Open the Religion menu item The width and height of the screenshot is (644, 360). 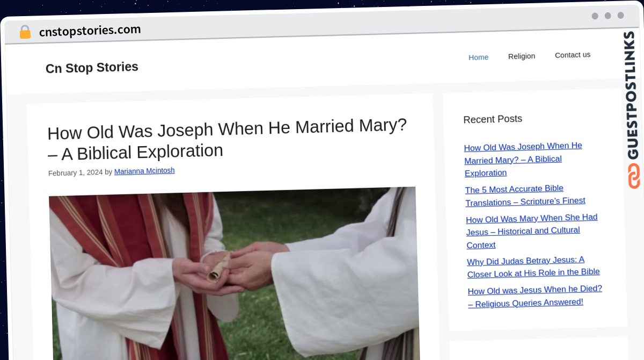coord(522,56)
